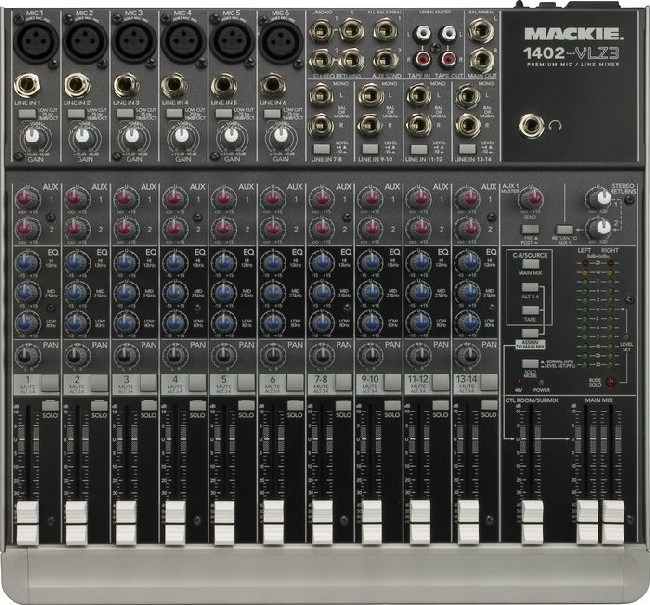Screen dimensions: 650x605
Task: Click the channel 6 AUX 1 knob
Action: point(272,199)
